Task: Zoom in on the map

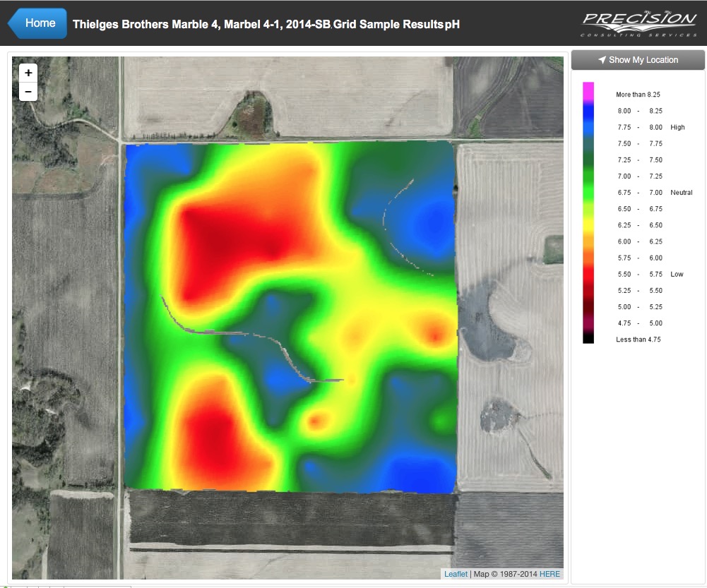Action: (x=28, y=73)
